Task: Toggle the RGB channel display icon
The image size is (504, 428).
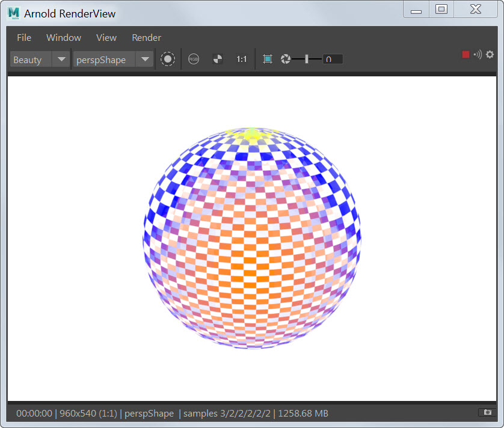Action: pos(193,59)
